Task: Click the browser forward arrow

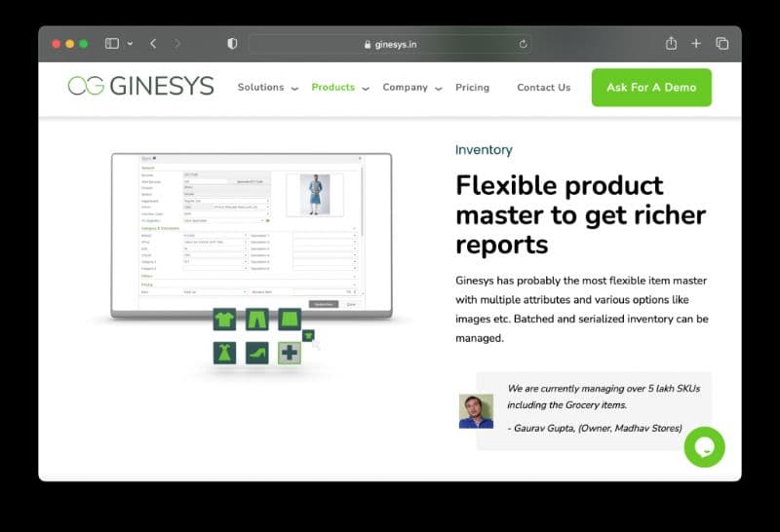Action: click(x=176, y=44)
